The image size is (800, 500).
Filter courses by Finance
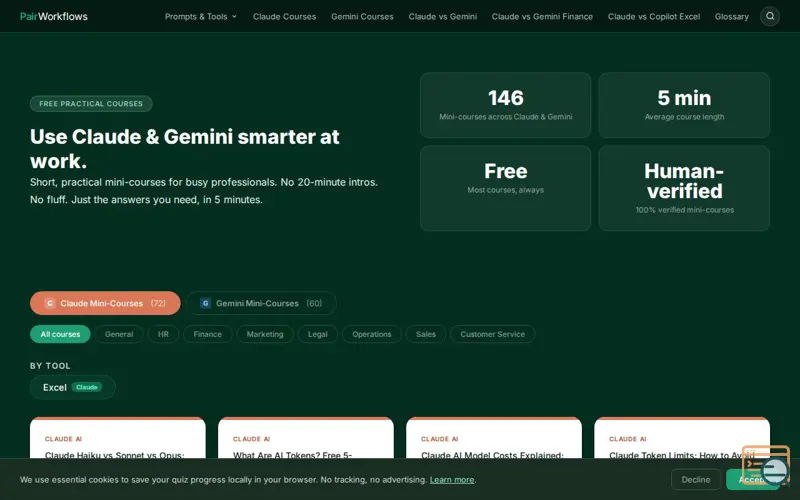pos(208,334)
